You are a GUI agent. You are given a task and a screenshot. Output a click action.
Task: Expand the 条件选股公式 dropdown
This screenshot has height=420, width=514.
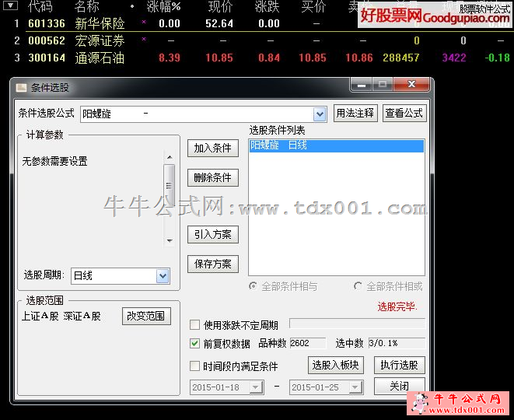(319, 114)
